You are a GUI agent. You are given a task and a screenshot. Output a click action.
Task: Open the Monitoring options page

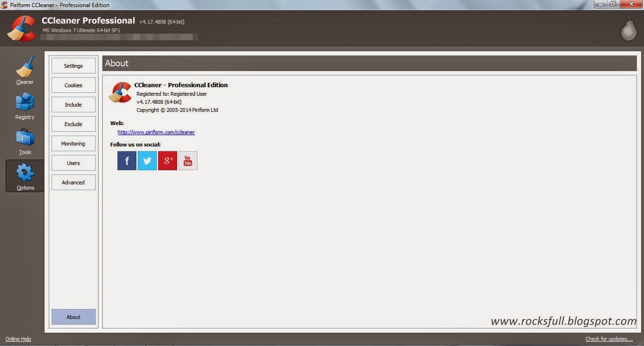click(x=73, y=144)
